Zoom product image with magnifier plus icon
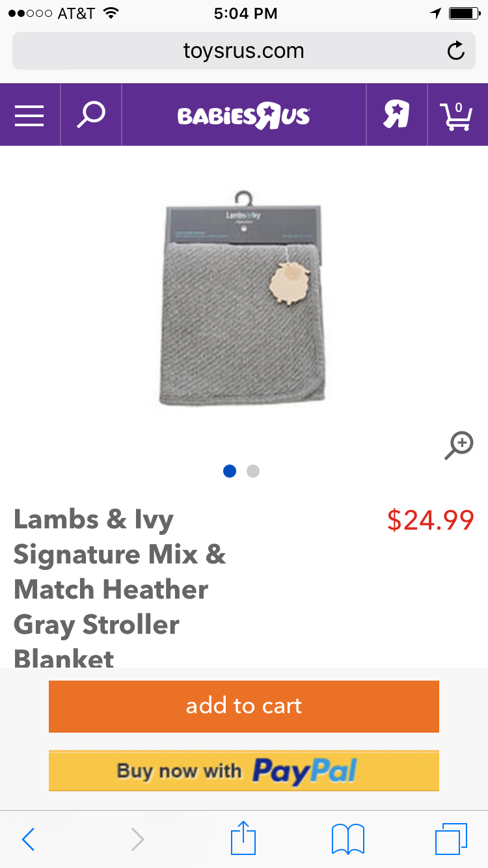 tap(459, 446)
